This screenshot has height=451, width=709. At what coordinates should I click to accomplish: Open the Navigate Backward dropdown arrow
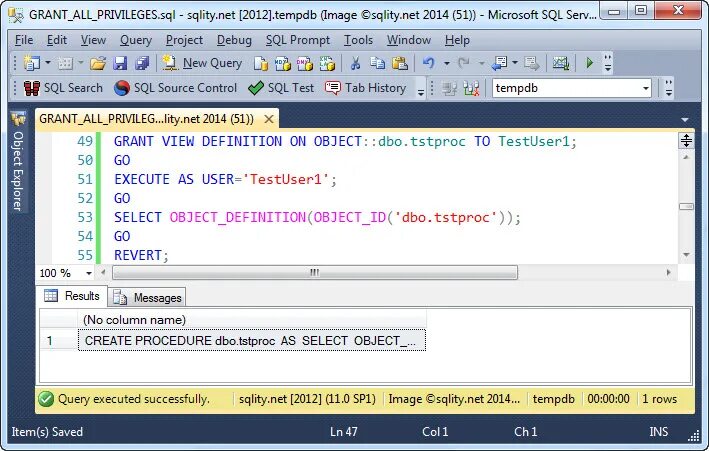click(515, 63)
